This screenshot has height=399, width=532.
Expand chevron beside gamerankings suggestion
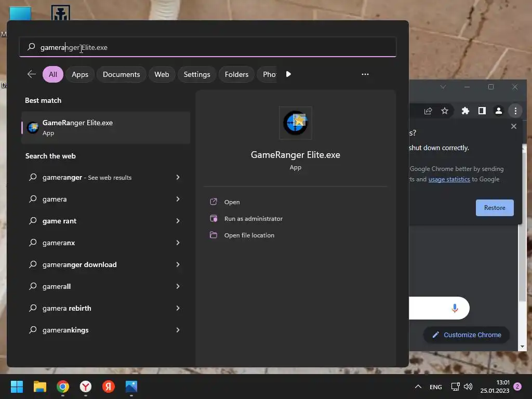click(x=178, y=330)
